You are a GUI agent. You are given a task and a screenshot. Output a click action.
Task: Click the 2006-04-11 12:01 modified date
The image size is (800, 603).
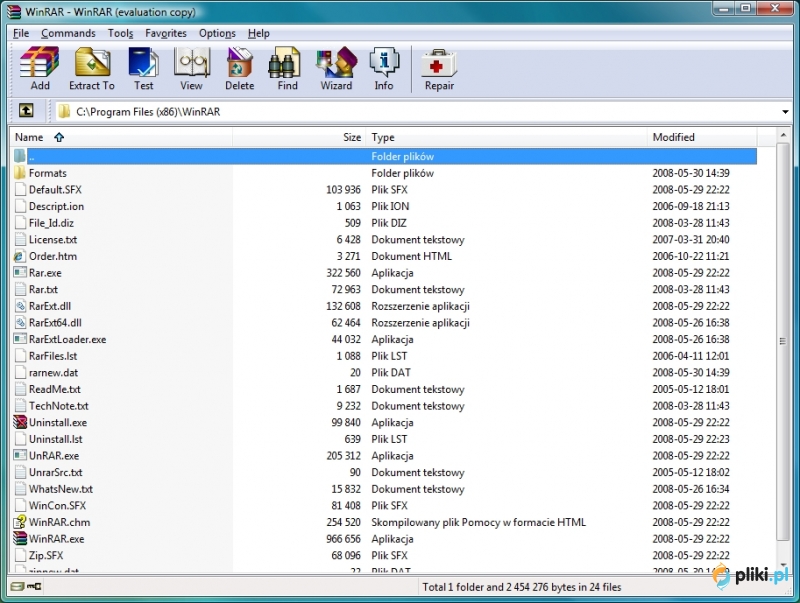point(691,356)
